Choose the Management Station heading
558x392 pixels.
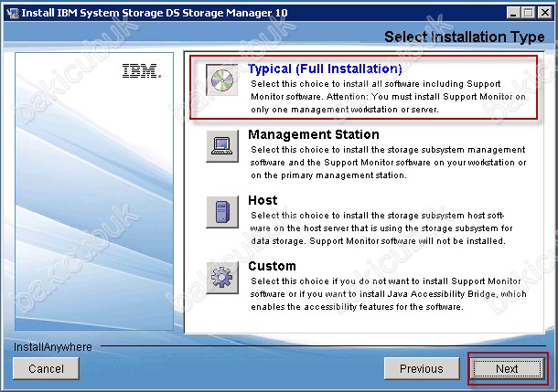pos(314,134)
